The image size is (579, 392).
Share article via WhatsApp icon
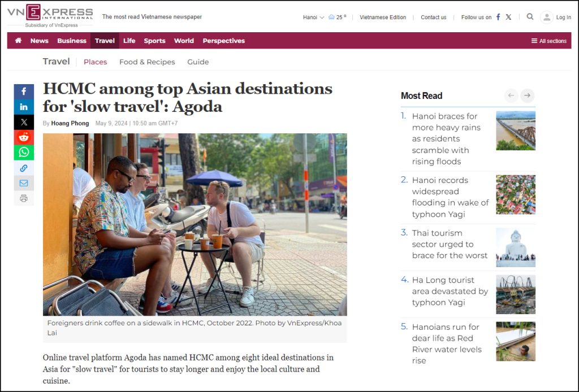tap(24, 153)
